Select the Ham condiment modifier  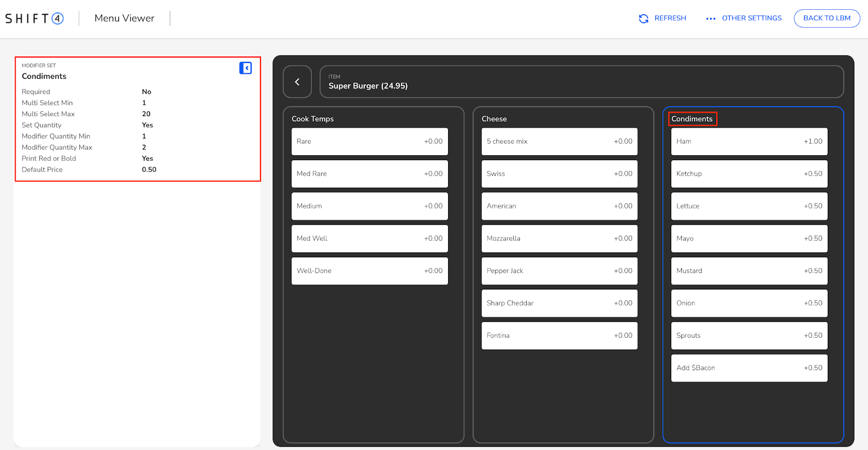pos(749,142)
